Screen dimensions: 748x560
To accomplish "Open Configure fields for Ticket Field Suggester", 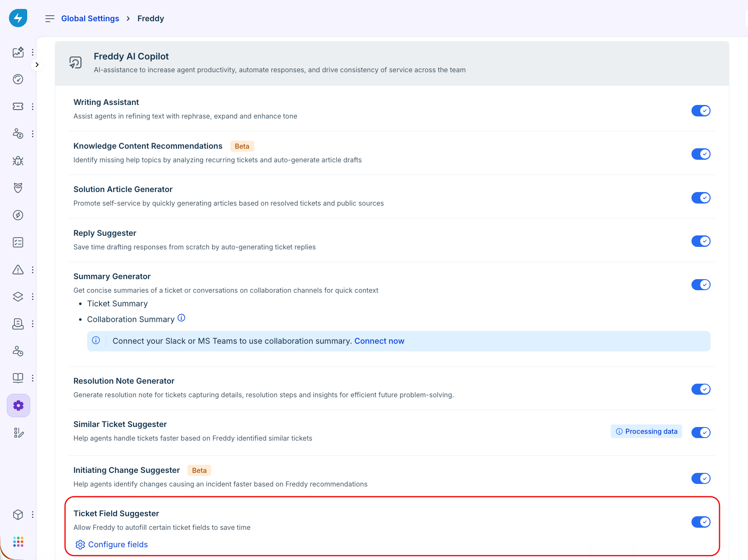I will tap(112, 545).
